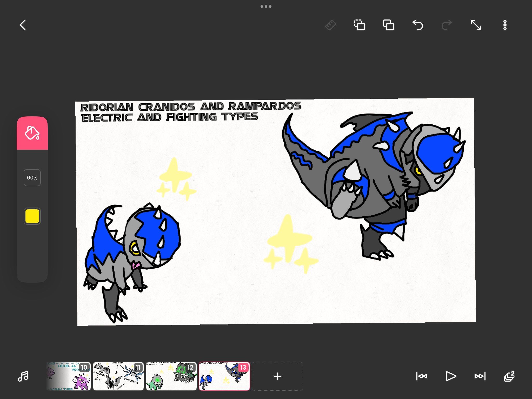Image resolution: width=532 pixels, height=399 pixels.
Task: Add a new frame with plus button
Action: (277, 376)
